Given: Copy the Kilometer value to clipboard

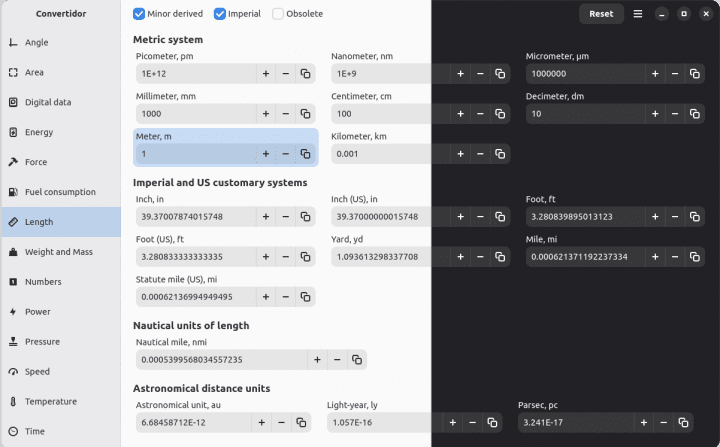Looking at the screenshot, I should point(500,154).
